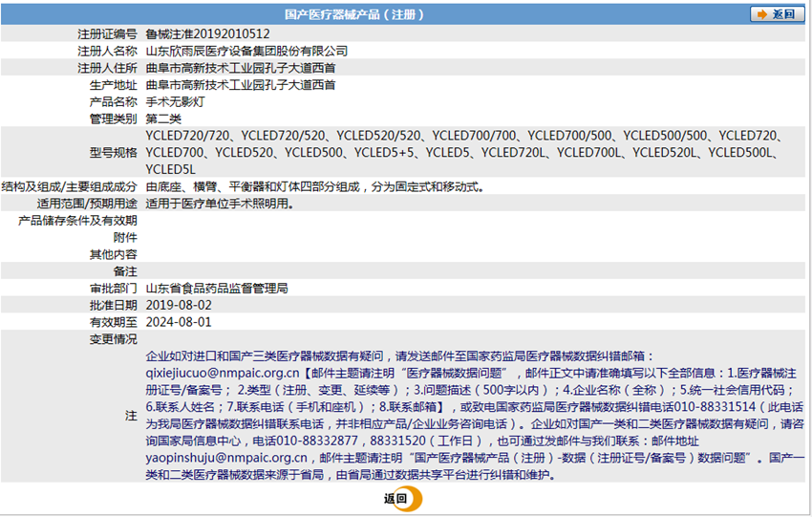Click the 注册人名称 field label
Image resolution: width=812 pixels, height=517 pixels.
[107, 52]
